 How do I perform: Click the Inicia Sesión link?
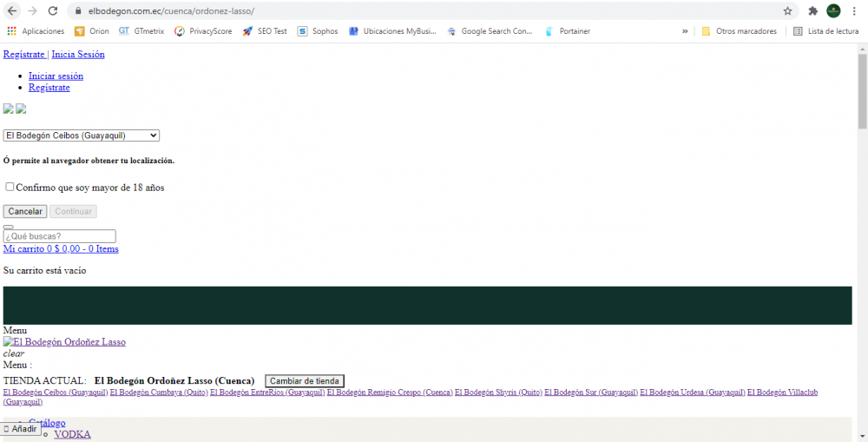[78, 55]
